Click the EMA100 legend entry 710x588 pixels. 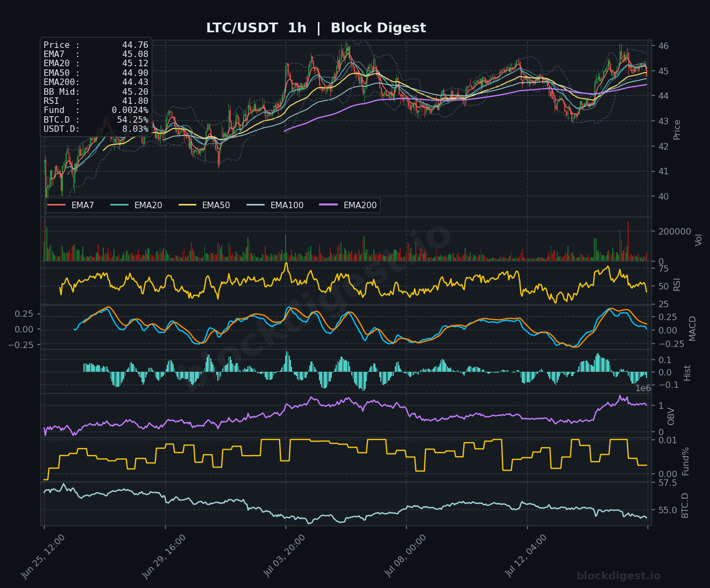(x=275, y=206)
